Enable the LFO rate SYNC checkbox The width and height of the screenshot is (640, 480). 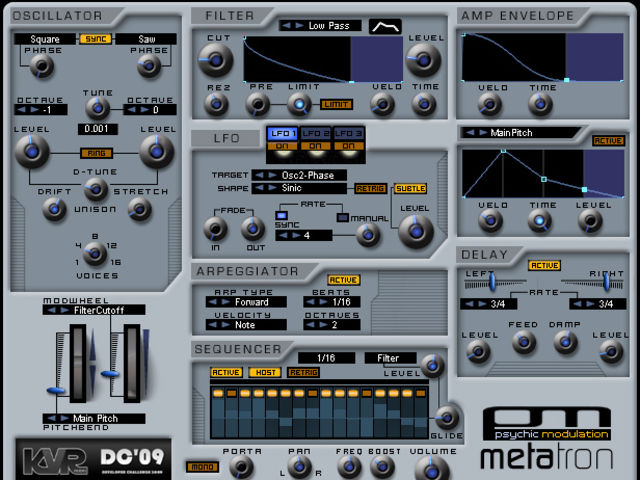(282, 215)
